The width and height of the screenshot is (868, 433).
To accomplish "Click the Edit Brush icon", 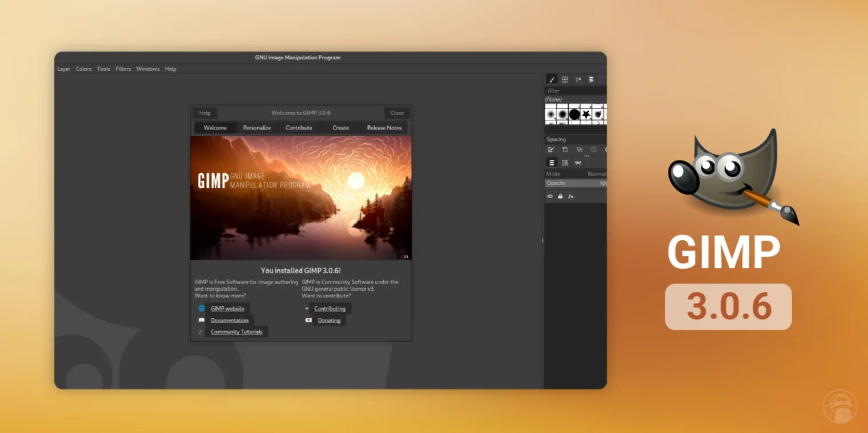I will click(x=550, y=149).
